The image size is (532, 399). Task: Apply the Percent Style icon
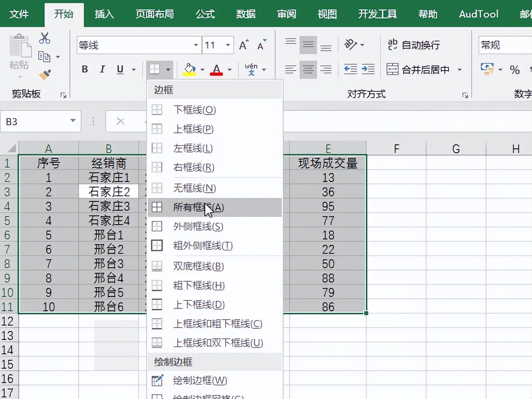pos(515,70)
